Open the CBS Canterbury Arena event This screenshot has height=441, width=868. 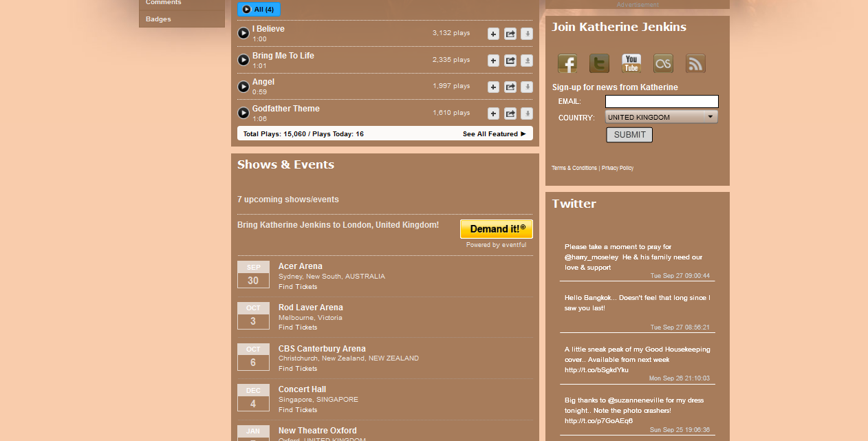322,349
